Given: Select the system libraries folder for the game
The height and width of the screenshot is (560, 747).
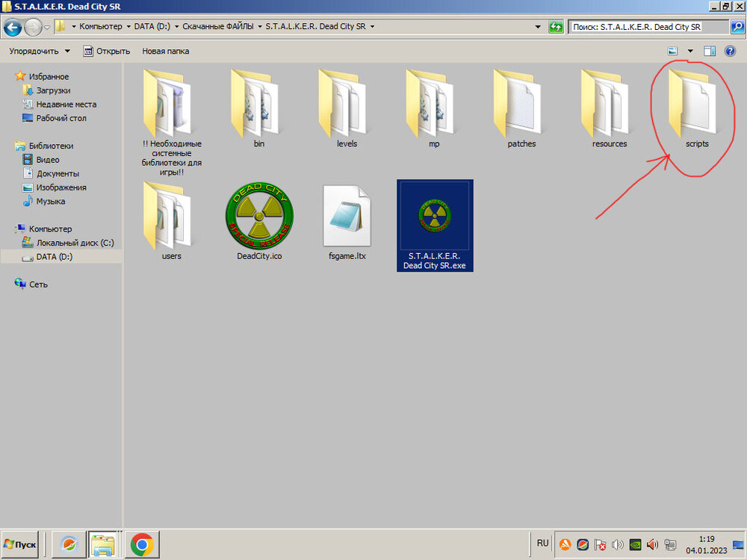Looking at the screenshot, I should click(x=171, y=123).
